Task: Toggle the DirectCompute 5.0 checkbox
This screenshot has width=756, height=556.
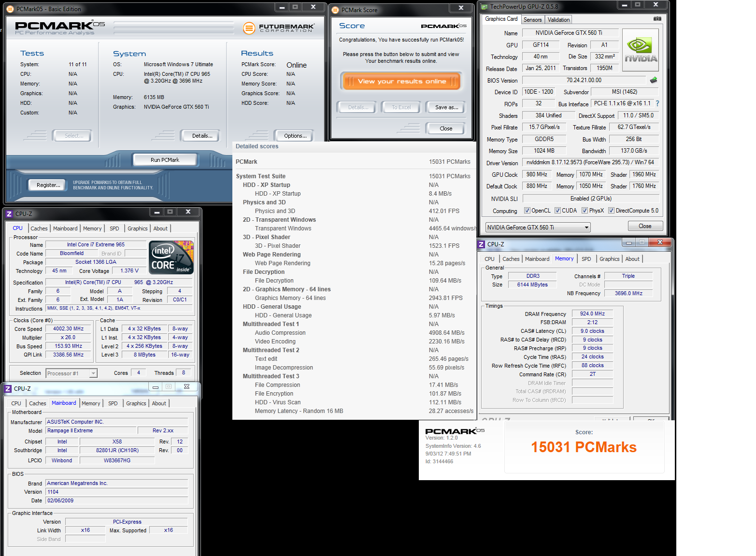Action: (611, 211)
